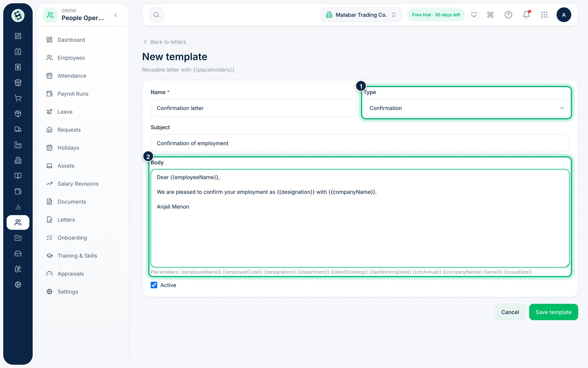Open Employees in the sidebar
This screenshot has height=368, width=588.
tap(82, 58)
